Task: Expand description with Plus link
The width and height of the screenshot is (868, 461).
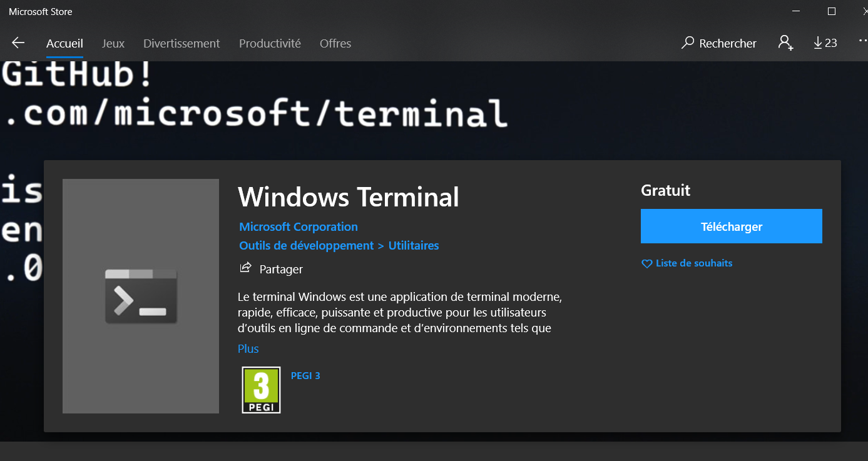Action: [x=248, y=349]
